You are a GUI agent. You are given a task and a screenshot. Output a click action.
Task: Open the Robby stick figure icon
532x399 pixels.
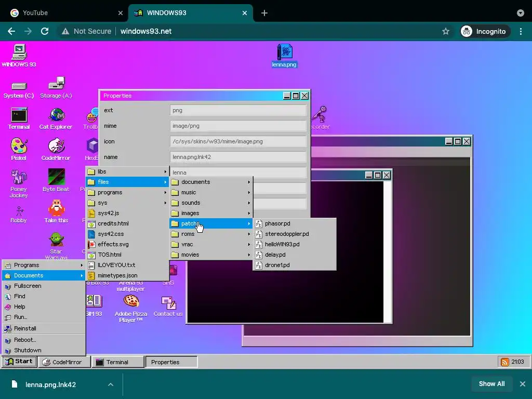coord(19,215)
